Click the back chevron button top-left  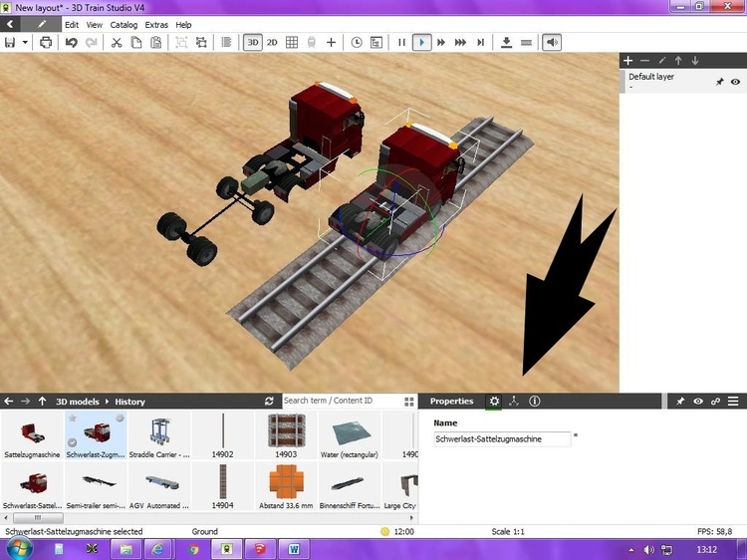coord(10,24)
